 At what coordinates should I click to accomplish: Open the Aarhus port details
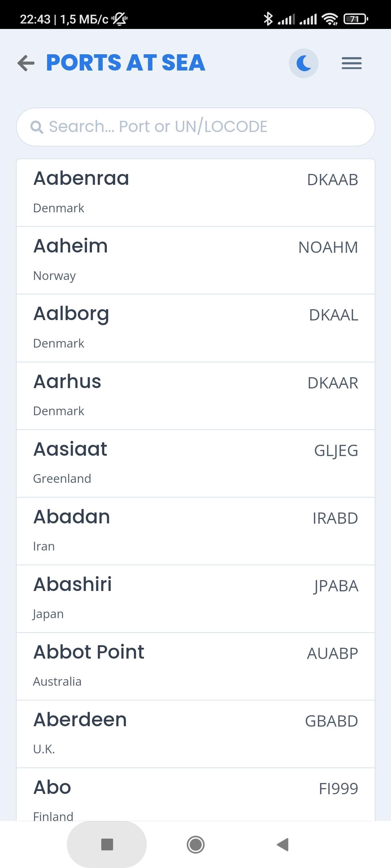tap(195, 396)
